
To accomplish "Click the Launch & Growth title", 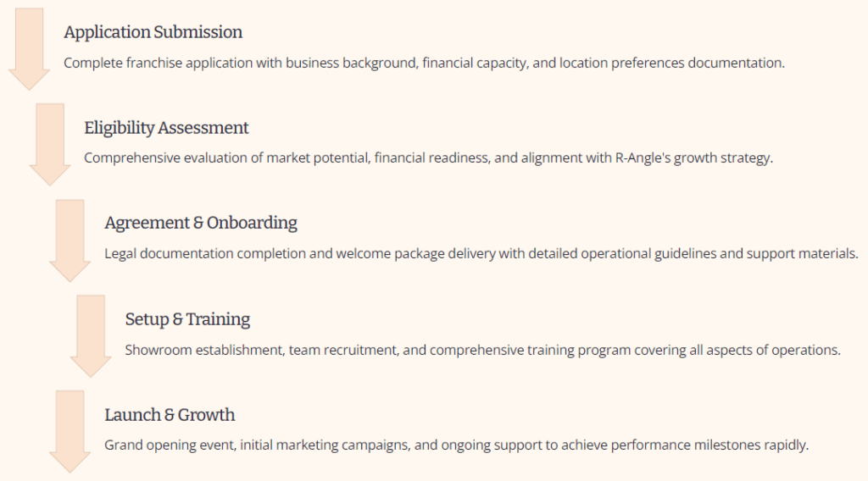I will point(170,415).
